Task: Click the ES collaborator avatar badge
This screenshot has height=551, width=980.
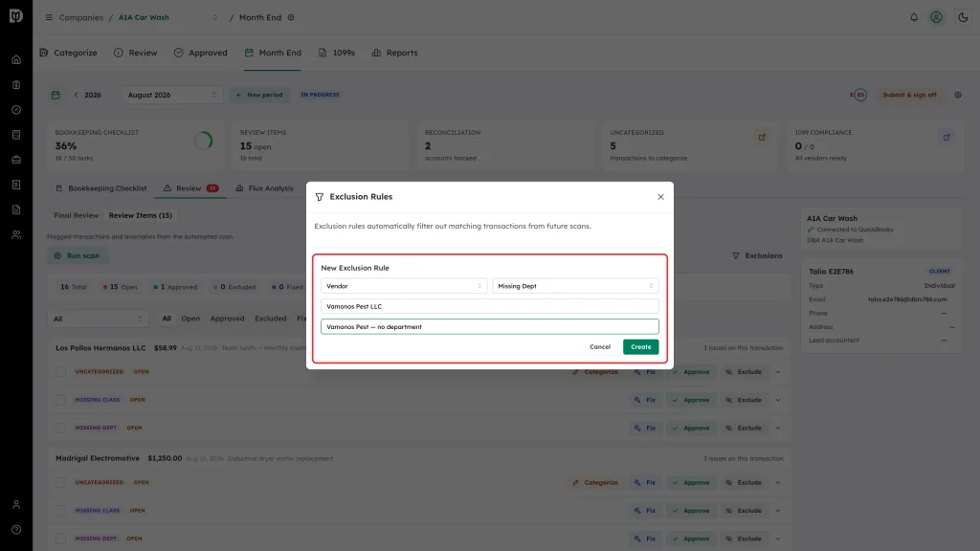Action: 860,95
